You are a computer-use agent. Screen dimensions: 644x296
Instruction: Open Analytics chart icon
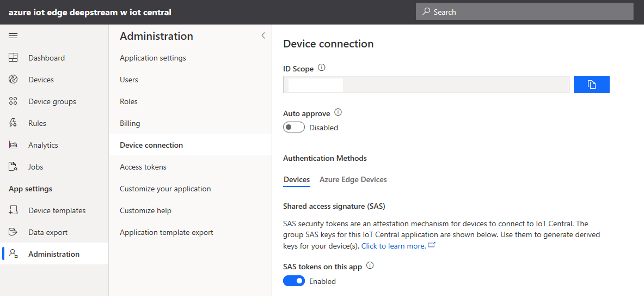14,145
